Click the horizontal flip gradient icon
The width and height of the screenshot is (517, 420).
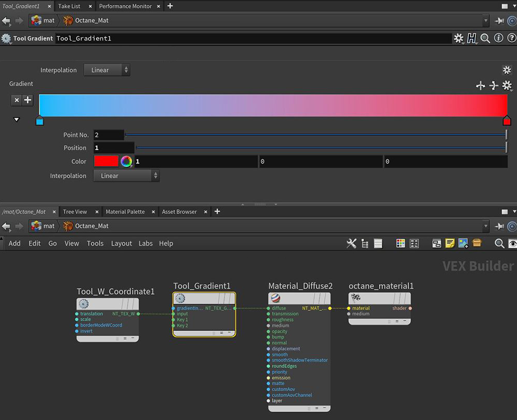tap(481, 86)
